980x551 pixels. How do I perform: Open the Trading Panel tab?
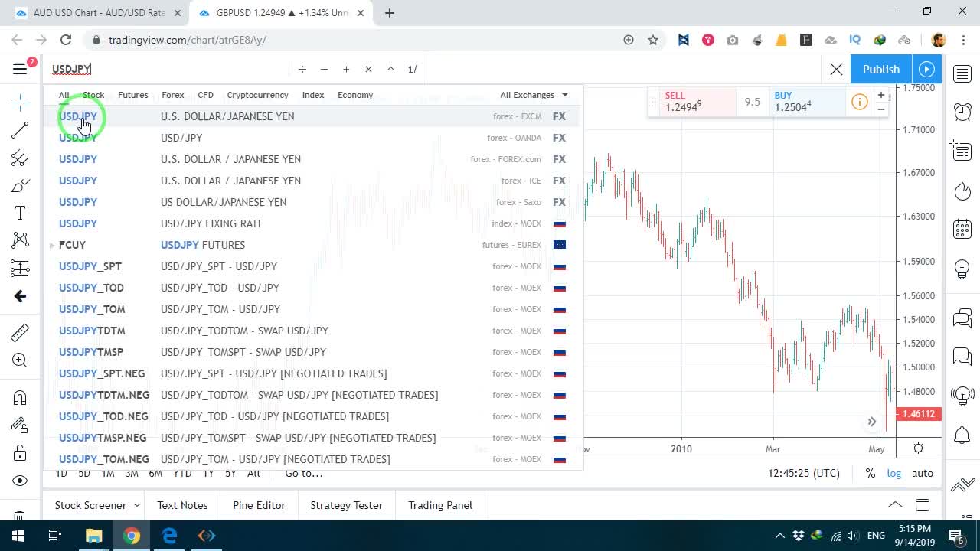[440, 505]
